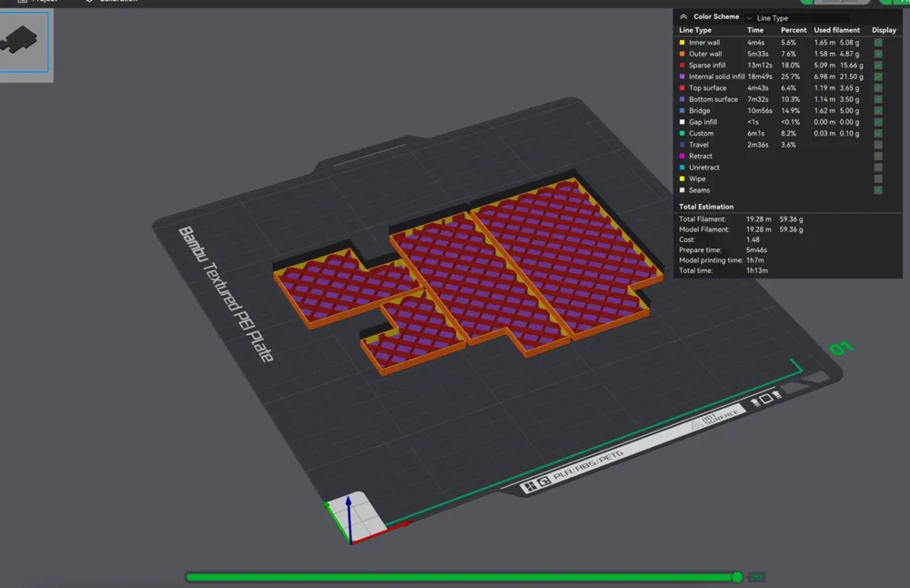Uncheck the Inner wall display checkbox
The height and width of the screenshot is (588, 910).
click(878, 43)
